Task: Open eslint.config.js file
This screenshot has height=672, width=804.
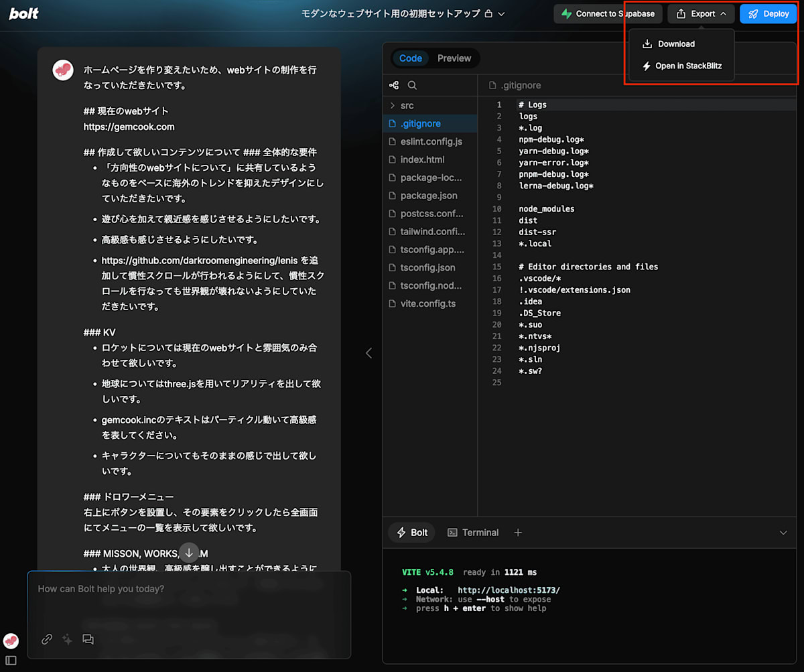Action: (429, 142)
